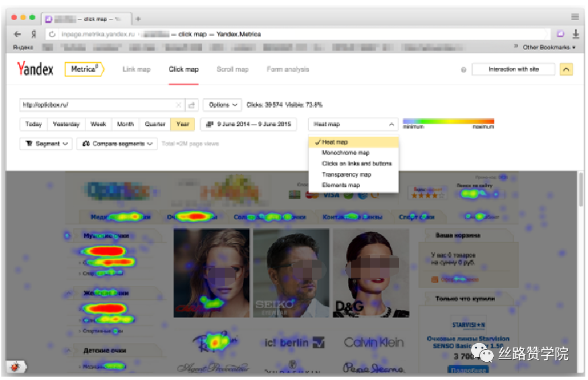Click the Яндекс bookmark
Screen dimensions: 588x380
click(23, 47)
